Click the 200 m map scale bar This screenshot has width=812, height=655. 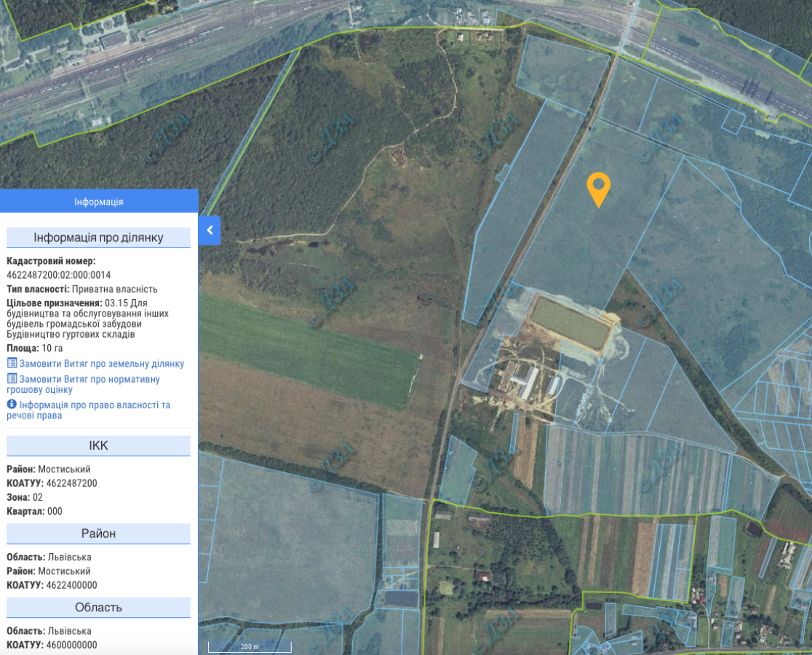coord(250,646)
